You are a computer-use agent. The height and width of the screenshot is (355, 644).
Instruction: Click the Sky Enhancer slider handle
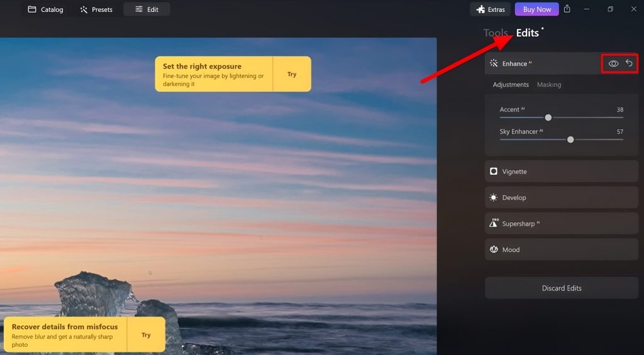[x=570, y=140]
